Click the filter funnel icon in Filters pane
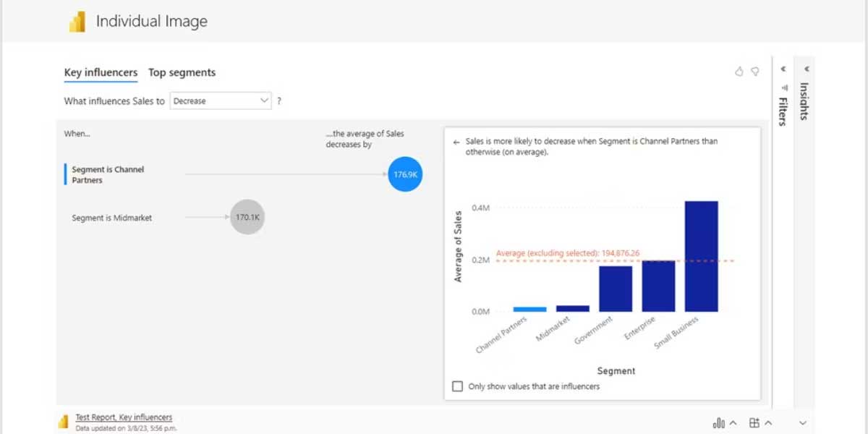This screenshot has height=434, width=868. [784, 87]
